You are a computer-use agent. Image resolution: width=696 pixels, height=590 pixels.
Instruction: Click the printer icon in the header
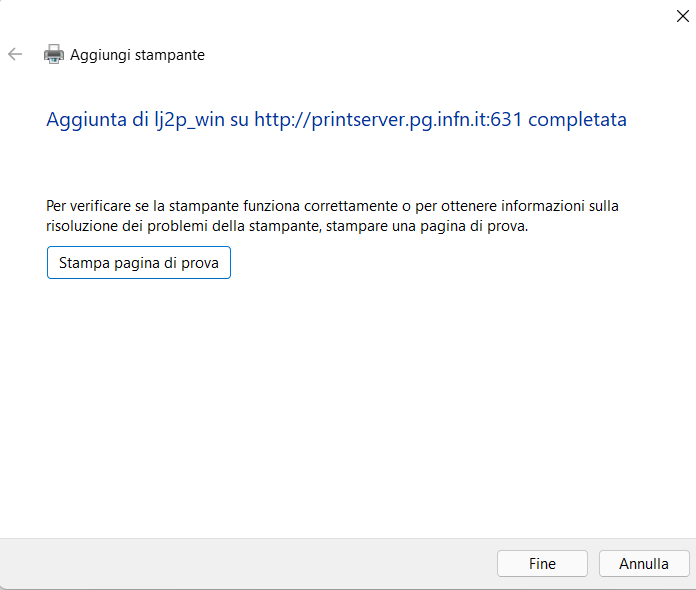54,54
